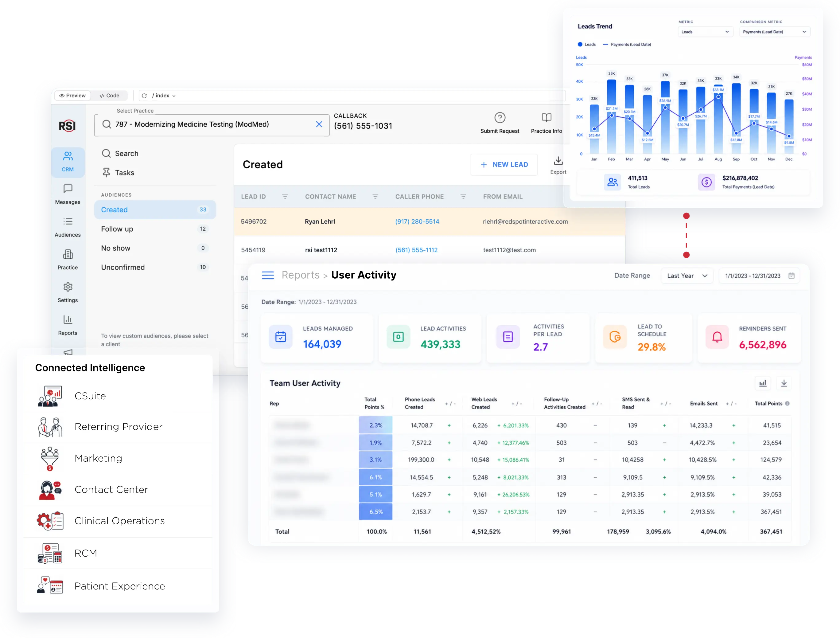The image size is (840, 638).
Task: Open Tasks in the CRM panel
Action: pyautogui.click(x=118, y=173)
